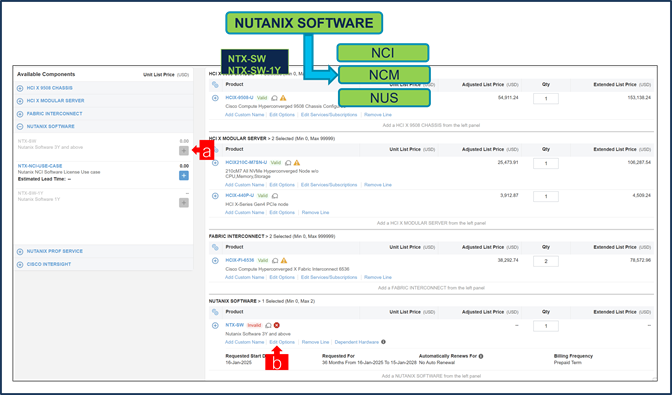
Task: Expand HCI X 9508 CHASSIS in Available Components
Action: pyautogui.click(x=20, y=88)
